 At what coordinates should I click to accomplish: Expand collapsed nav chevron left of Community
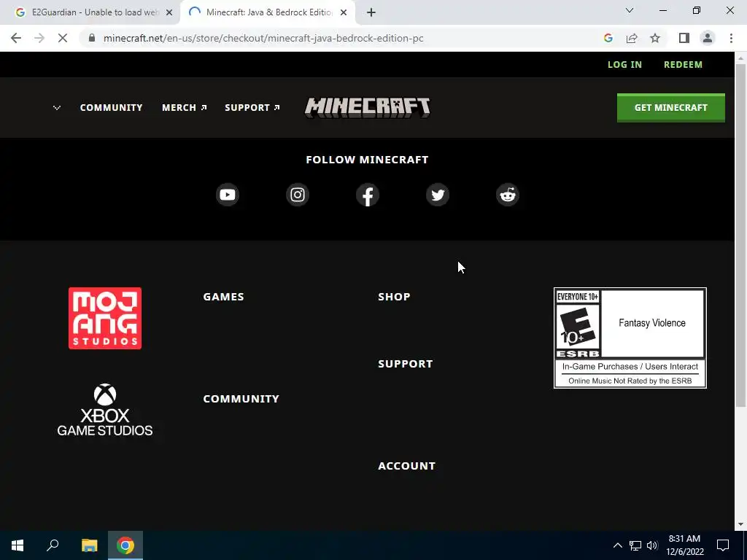click(57, 108)
